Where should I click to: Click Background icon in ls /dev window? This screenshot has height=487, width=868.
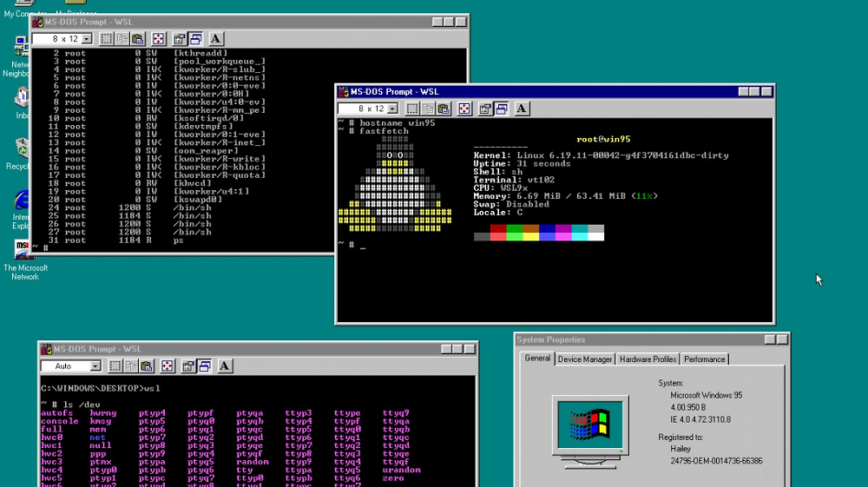[x=204, y=365]
